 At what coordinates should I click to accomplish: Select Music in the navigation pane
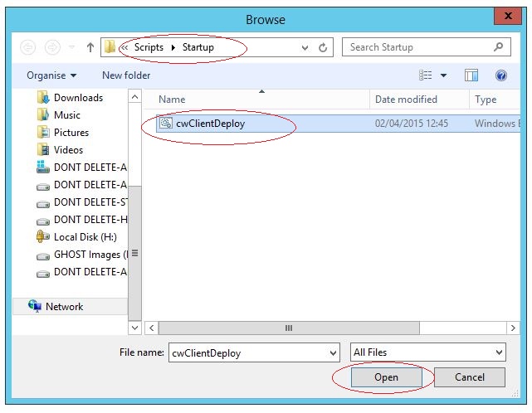tap(67, 115)
